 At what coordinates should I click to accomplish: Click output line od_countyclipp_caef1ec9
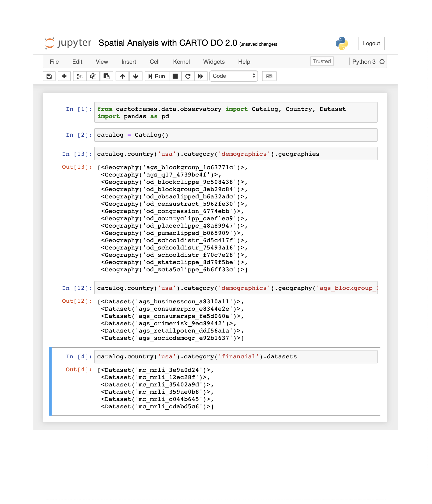click(x=174, y=219)
